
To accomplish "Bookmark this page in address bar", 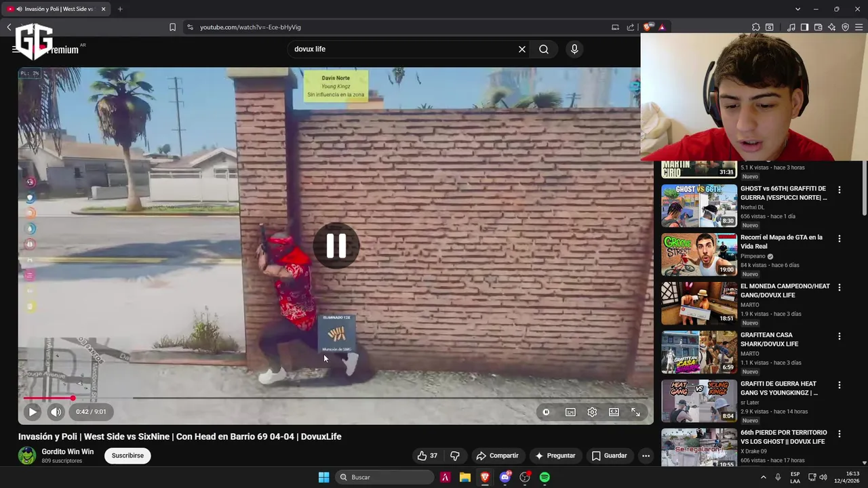I will coord(172,27).
